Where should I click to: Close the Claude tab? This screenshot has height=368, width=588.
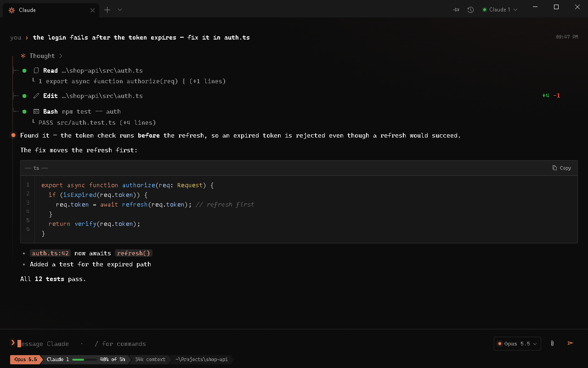pos(92,10)
